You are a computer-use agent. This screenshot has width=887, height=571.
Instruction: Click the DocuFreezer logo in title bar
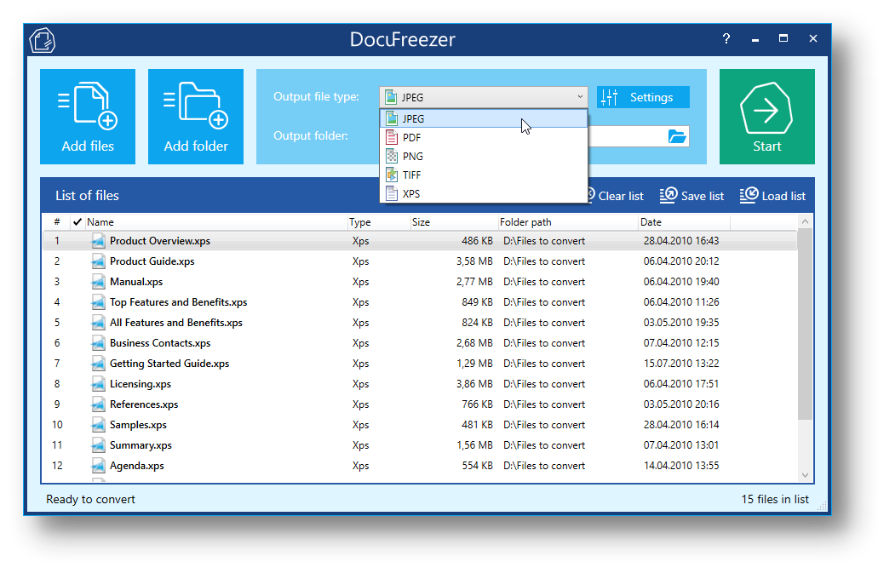pyautogui.click(x=42, y=40)
